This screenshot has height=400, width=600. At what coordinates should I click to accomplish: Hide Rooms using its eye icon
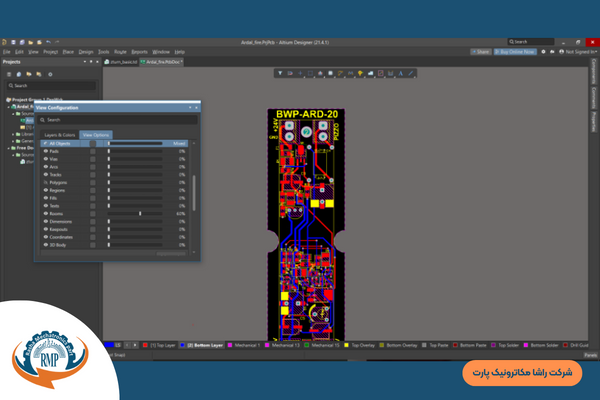(x=45, y=213)
